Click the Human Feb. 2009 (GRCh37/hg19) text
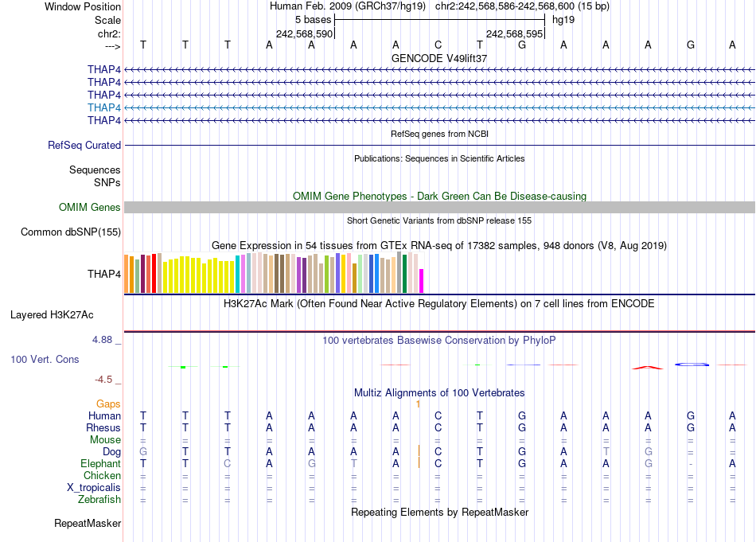This screenshot has height=542, width=756. (x=348, y=6)
